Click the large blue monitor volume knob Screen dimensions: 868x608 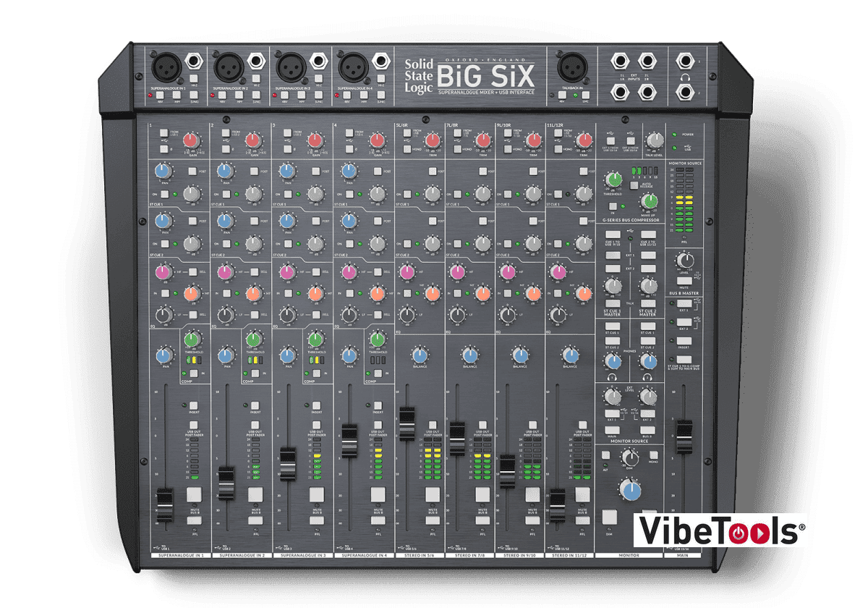631,491
